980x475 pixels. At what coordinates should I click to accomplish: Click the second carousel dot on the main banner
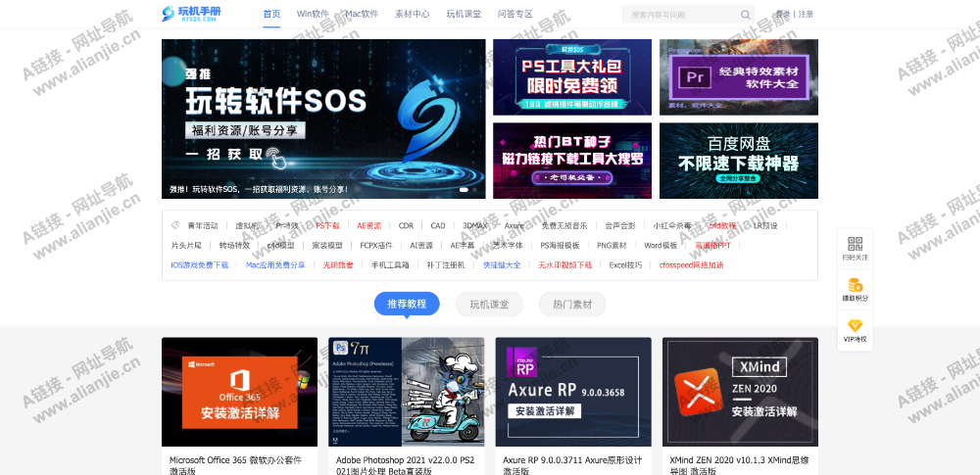click(x=474, y=189)
